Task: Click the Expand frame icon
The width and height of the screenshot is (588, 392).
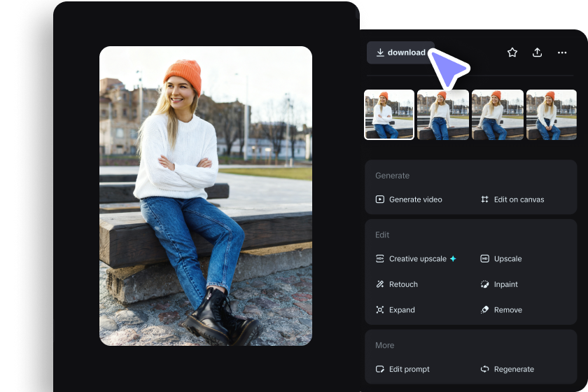Action: click(380, 309)
